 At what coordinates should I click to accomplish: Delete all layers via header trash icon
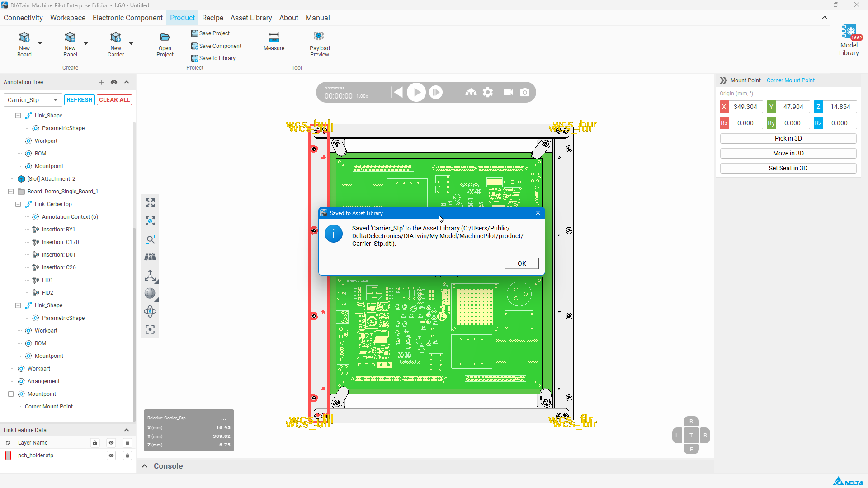click(x=127, y=443)
